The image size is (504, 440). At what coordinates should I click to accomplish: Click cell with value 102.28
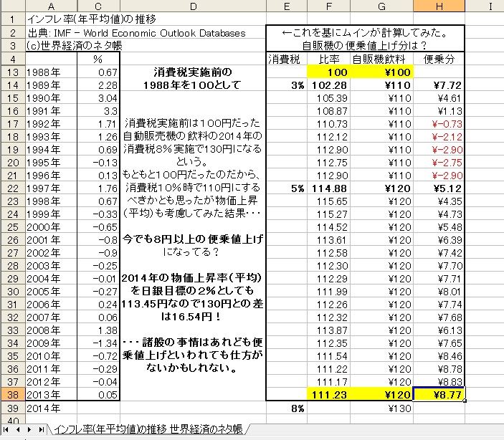pos(329,85)
